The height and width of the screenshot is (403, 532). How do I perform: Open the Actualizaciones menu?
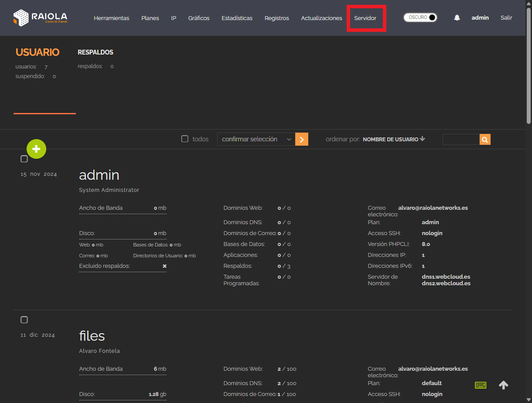pos(321,18)
